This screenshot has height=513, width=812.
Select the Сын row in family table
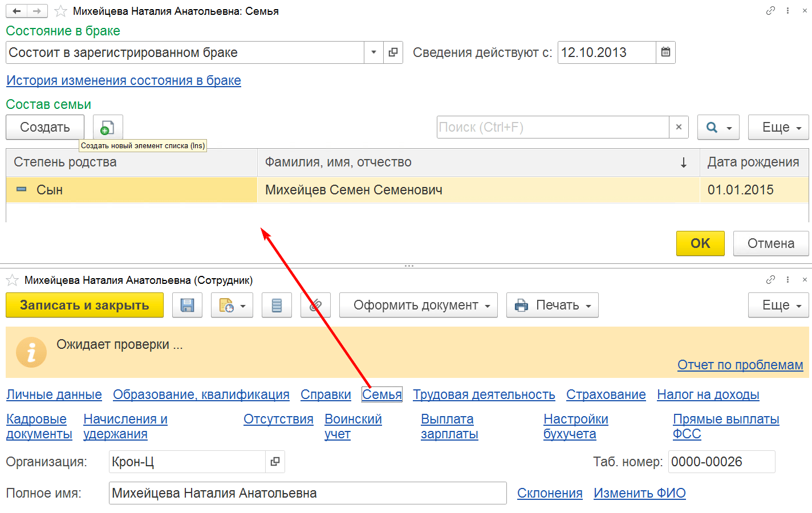click(x=408, y=190)
